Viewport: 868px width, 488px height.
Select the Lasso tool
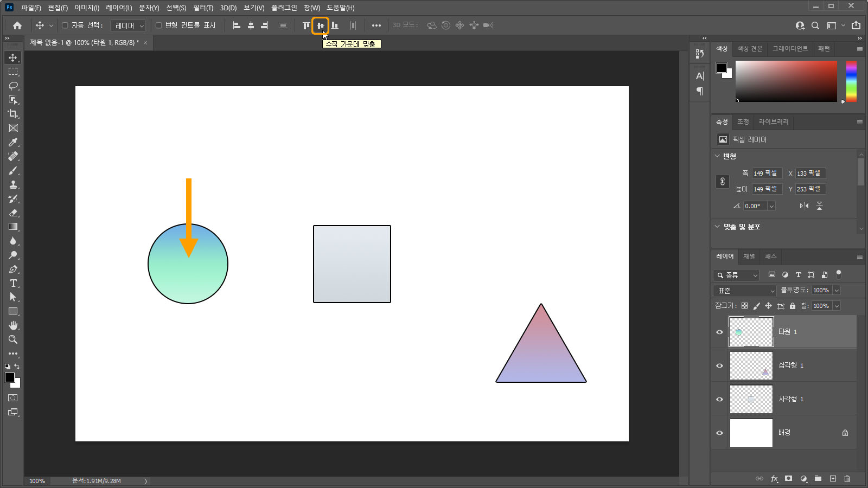[x=13, y=86]
